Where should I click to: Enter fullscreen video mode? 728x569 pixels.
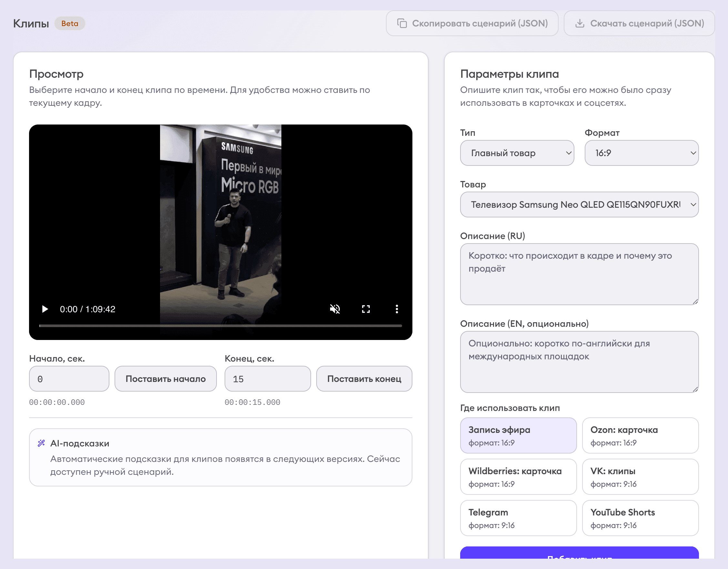click(366, 309)
